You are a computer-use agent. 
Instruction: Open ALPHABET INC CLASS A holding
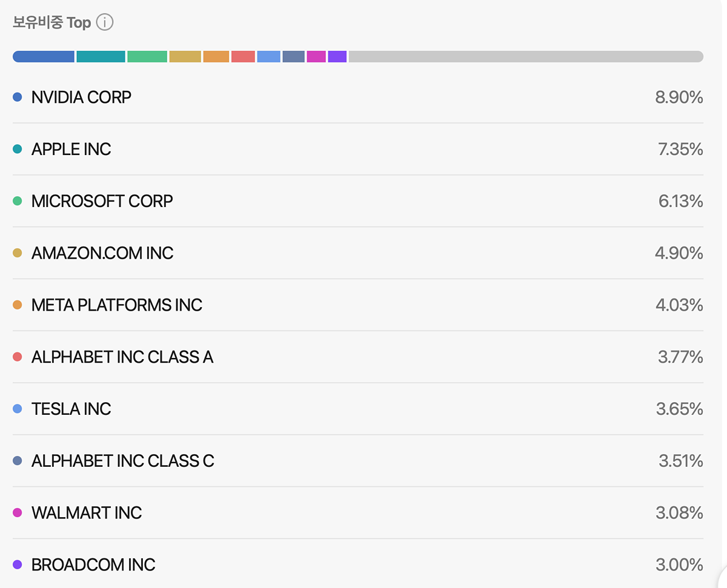[122, 357]
